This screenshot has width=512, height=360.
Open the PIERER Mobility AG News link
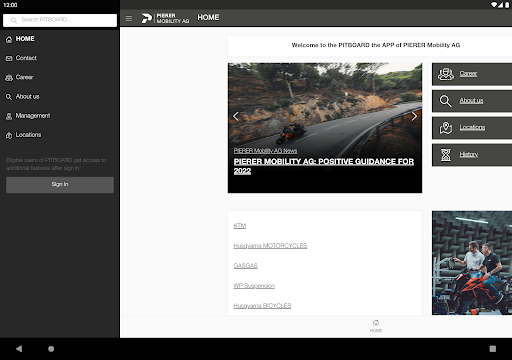click(265, 151)
